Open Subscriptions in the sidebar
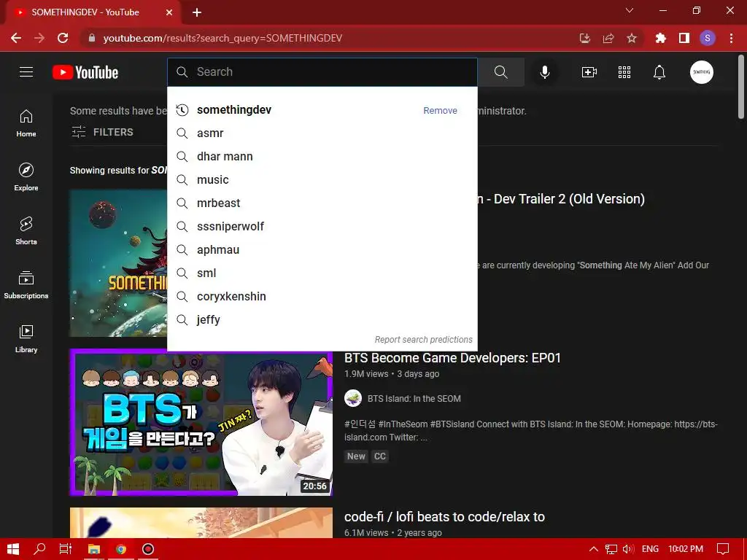The image size is (747, 560). click(x=26, y=284)
